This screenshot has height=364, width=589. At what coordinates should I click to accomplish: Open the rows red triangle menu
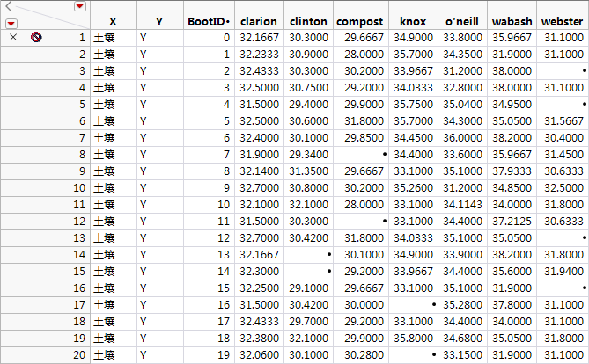11,24
